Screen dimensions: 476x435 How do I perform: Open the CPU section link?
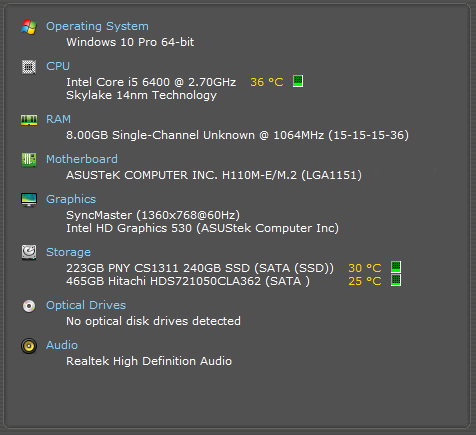(x=58, y=66)
